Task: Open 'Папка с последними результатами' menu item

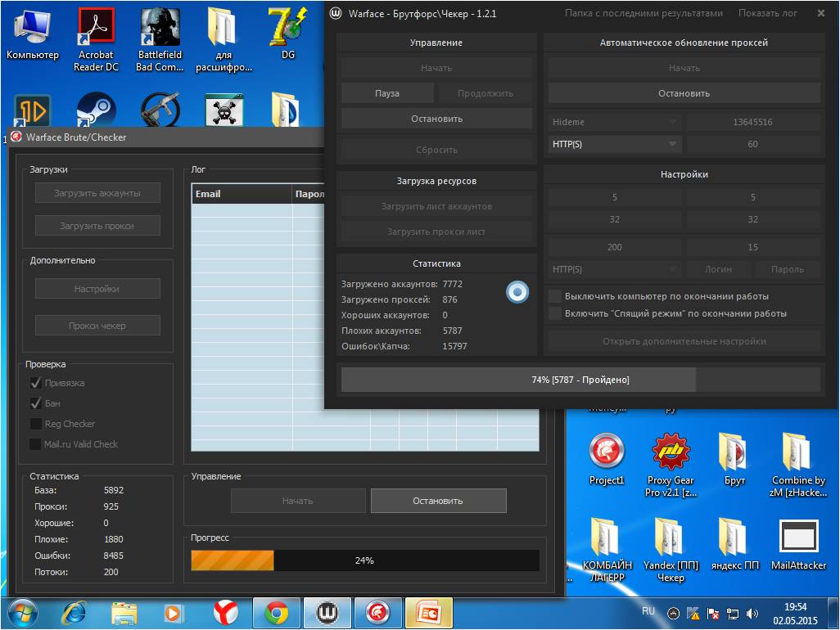Action: pos(644,13)
